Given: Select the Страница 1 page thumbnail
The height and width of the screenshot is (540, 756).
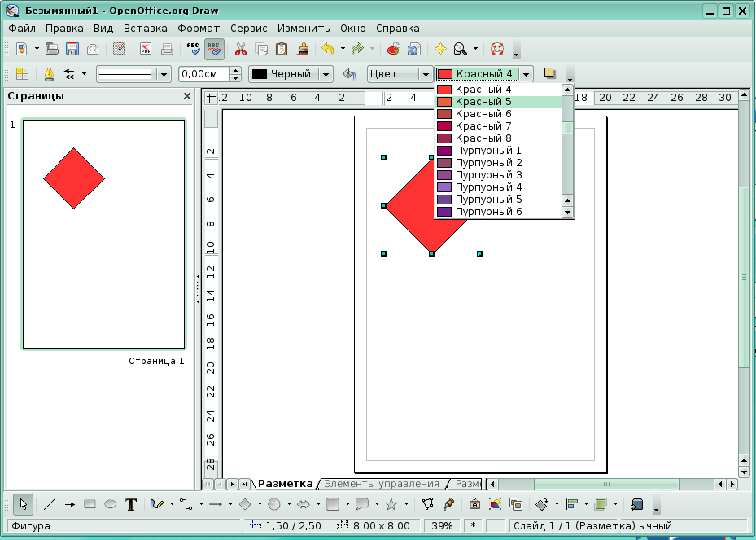Looking at the screenshot, I should [103, 234].
